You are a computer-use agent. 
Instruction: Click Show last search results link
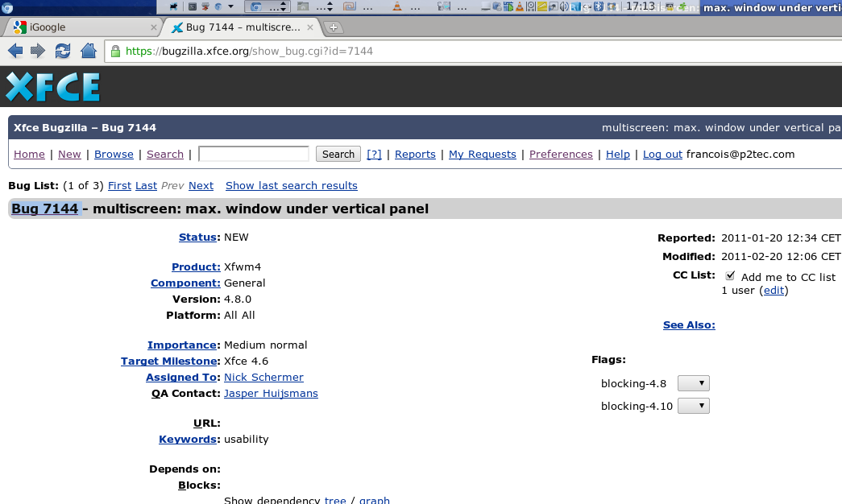291,185
